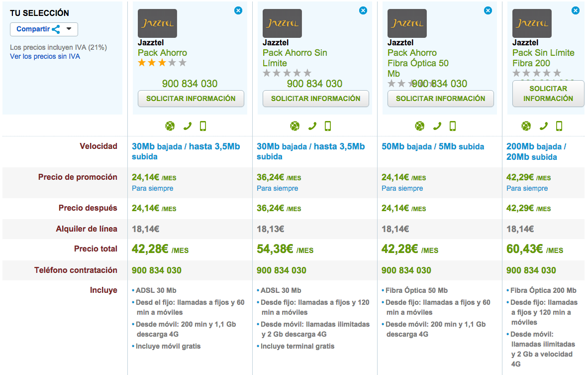Click internet globe icon under Fibra Óptica 50 Mb

[420, 126]
